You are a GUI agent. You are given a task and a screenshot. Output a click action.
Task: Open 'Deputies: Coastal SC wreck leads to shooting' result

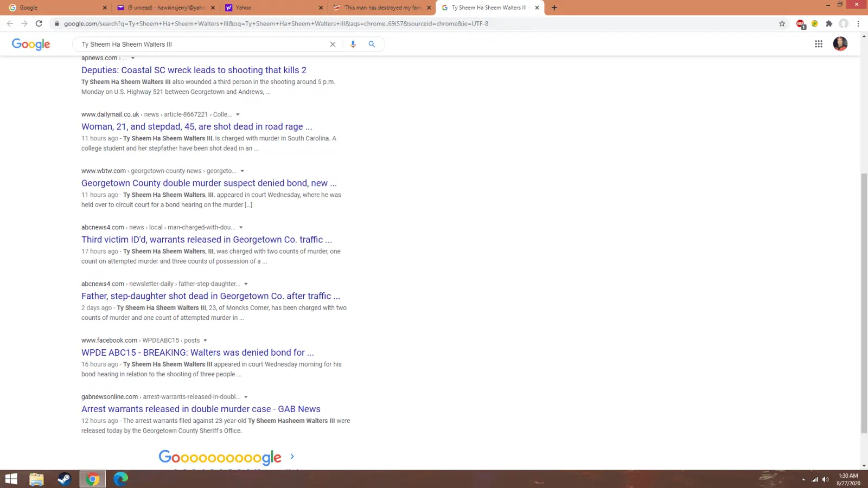[194, 70]
